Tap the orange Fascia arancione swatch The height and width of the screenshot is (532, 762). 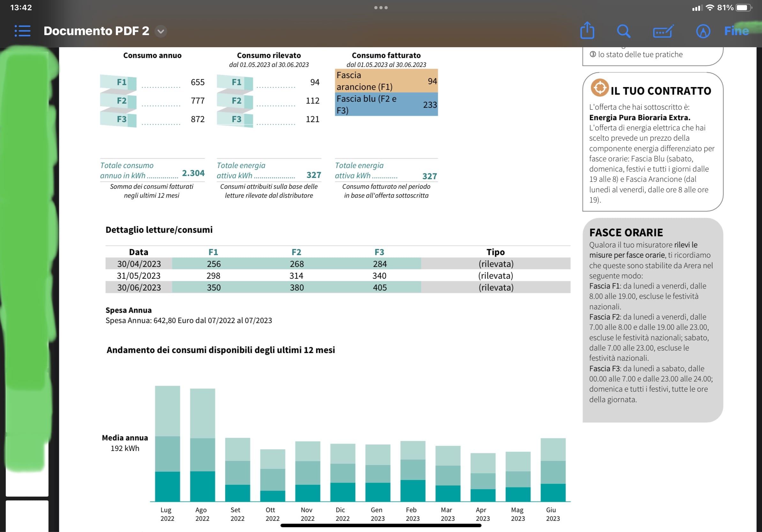click(x=386, y=81)
